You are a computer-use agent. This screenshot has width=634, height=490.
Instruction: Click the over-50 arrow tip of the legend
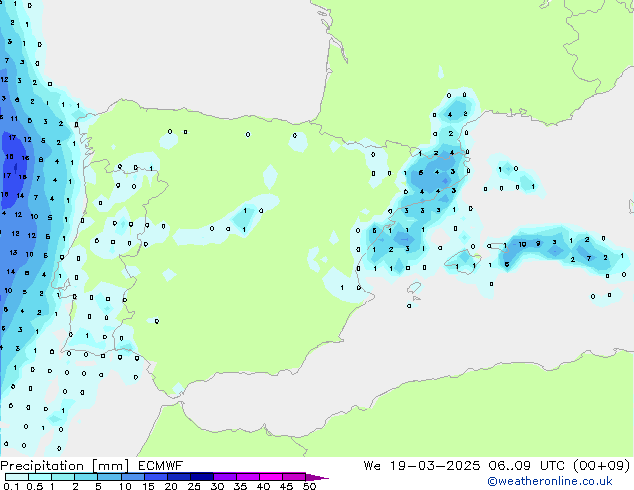(x=317, y=477)
